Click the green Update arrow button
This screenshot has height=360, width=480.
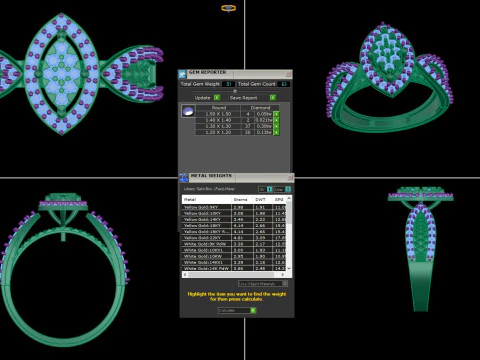point(217,98)
